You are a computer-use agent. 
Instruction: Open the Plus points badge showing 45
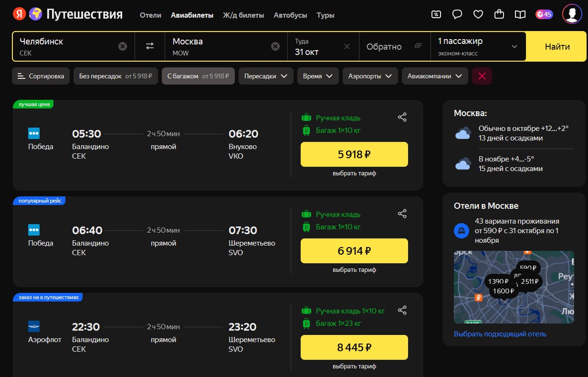click(x=545, y=14)
